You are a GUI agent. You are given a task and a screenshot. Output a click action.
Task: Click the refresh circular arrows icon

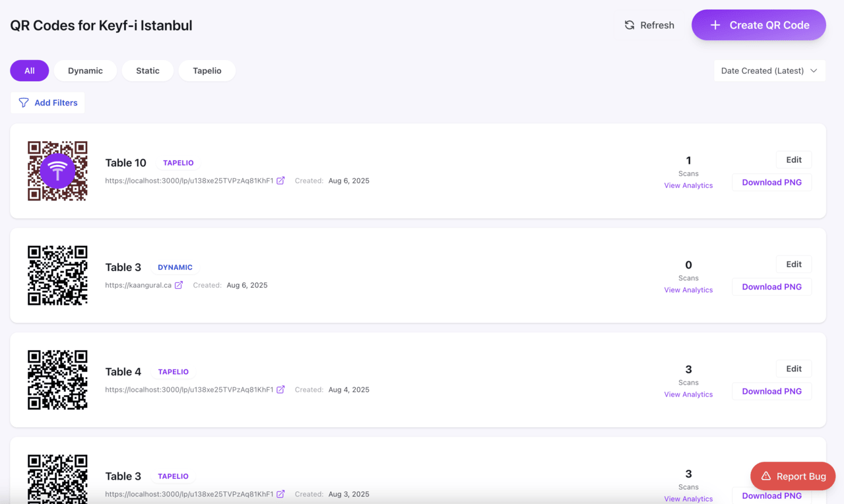[x=630, y=25]
